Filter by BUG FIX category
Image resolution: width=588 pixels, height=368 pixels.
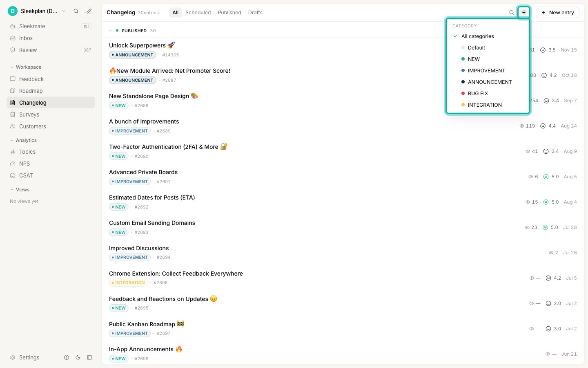click(x=488, y=94)
